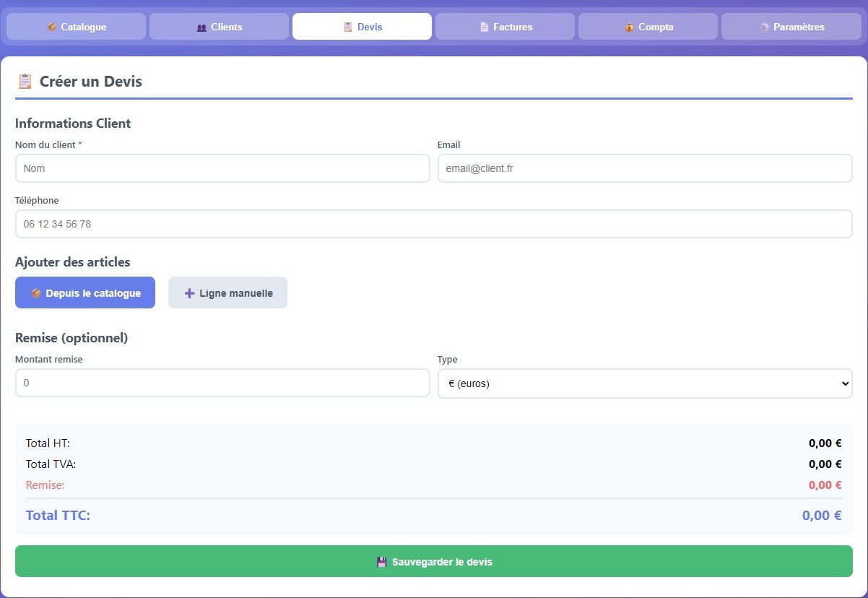Click the money bag icon on Compta
Viewport: 868px width, 598px height.
pos(630,27)
